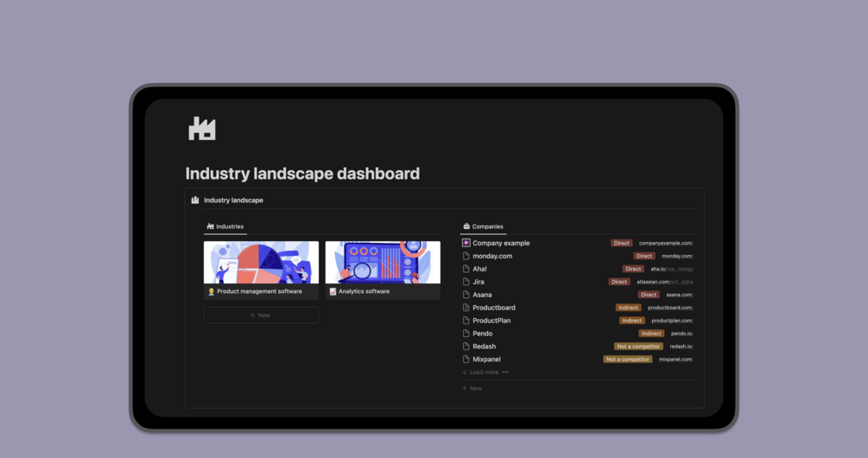Click the Asana page icon
Screen dimensions: 868x458
466,295
